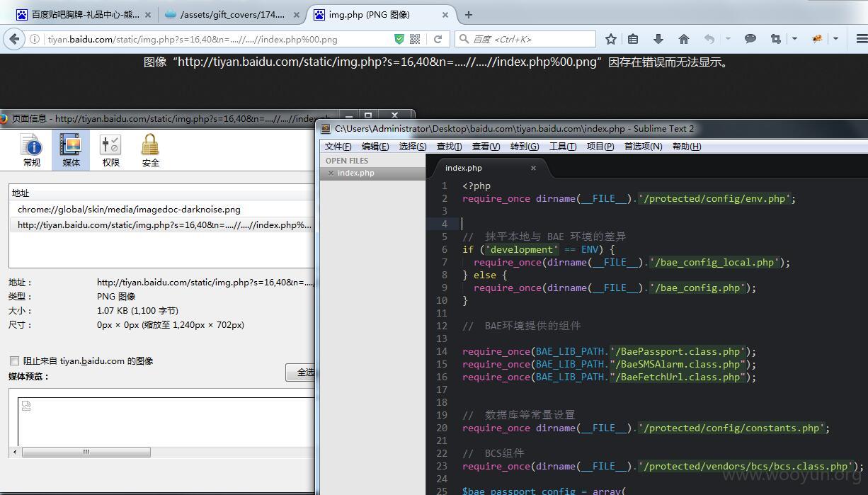Screen dimensions: 868x495
Task: Click the QR code icon in address bar
Action: 415,40
